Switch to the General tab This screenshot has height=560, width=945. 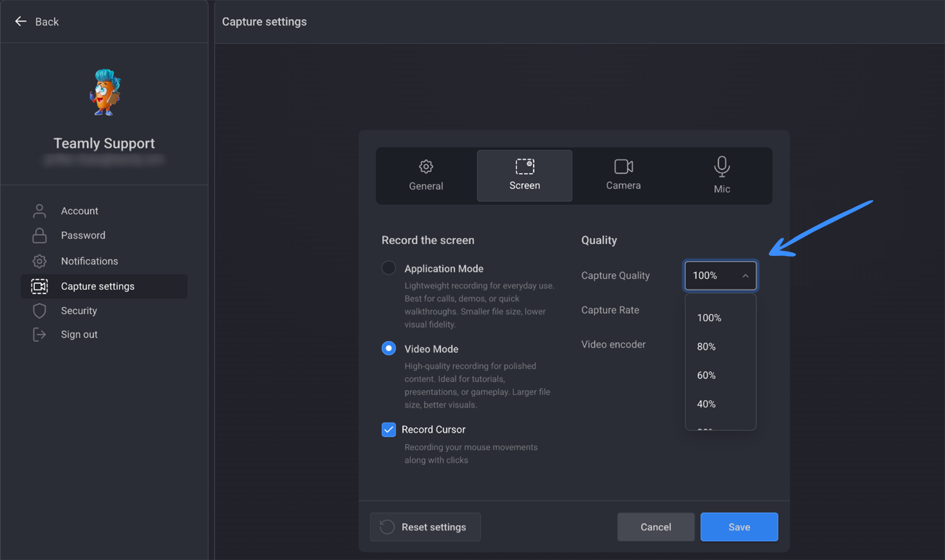tap(426, 176)
